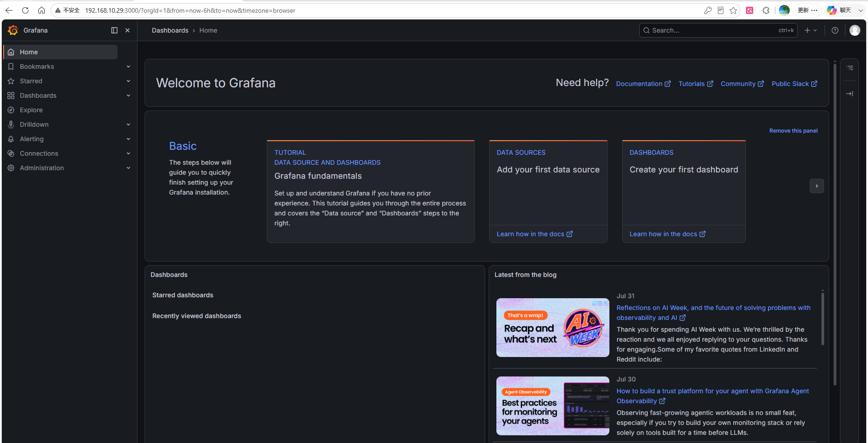Viewport: 868px width, 443px height.
Task: Click the reader view page icon
Action: [x=721, y=10]
